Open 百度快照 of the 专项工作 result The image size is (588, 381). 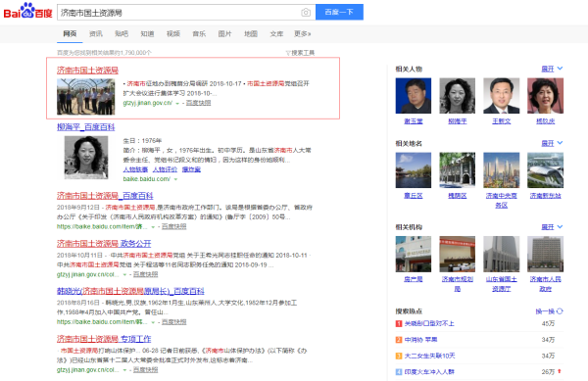click(x=145, y=370)
